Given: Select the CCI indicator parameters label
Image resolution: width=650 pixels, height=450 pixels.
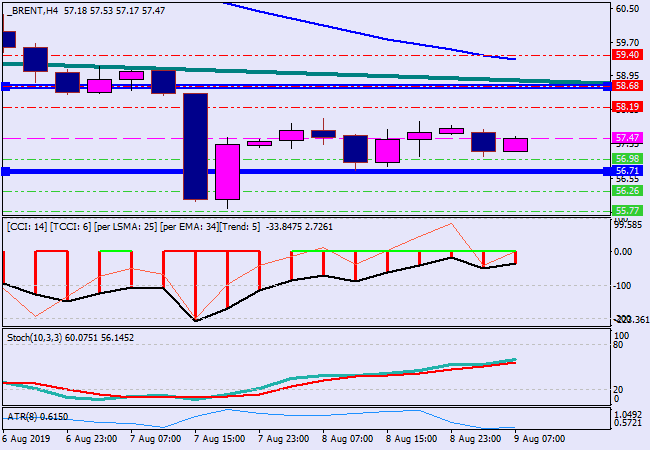Looking at the screenshot, I should tap(133, 227).
